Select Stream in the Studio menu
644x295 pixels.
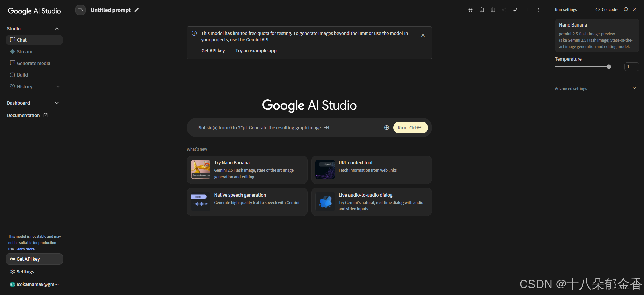tap(34, 52)
